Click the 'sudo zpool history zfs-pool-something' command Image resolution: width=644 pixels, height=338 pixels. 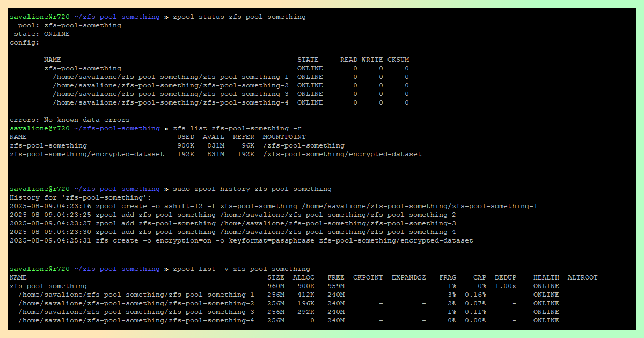tap(252, 189)
